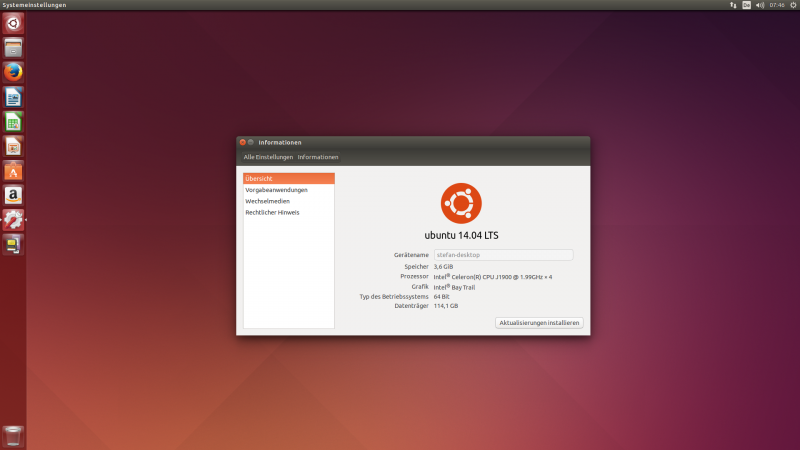Viewport: 800px width, 450px height.
Task: Click the ubuntu 14.04 LTS heading
Action: pyautogui.click(x=461, y=235)
